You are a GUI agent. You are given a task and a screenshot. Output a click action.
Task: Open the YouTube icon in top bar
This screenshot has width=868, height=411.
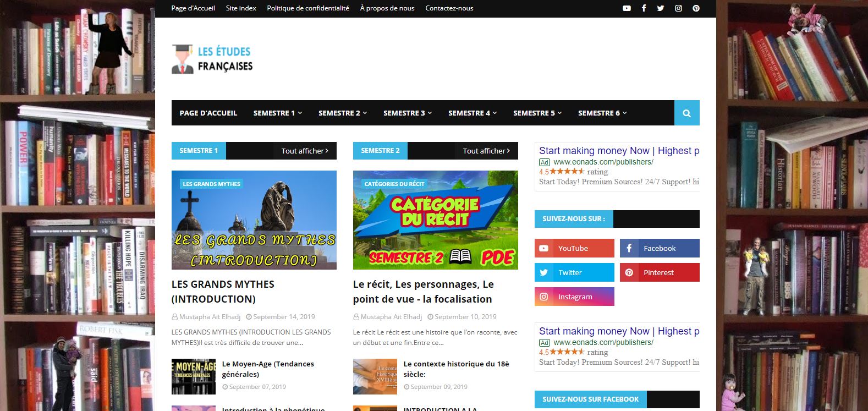coord(627,8)
